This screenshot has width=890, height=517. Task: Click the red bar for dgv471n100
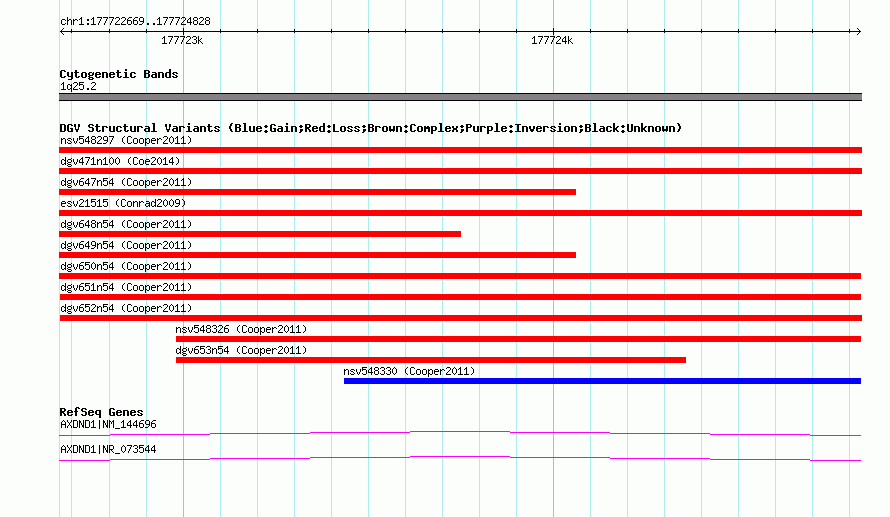(x=460, y=171)
